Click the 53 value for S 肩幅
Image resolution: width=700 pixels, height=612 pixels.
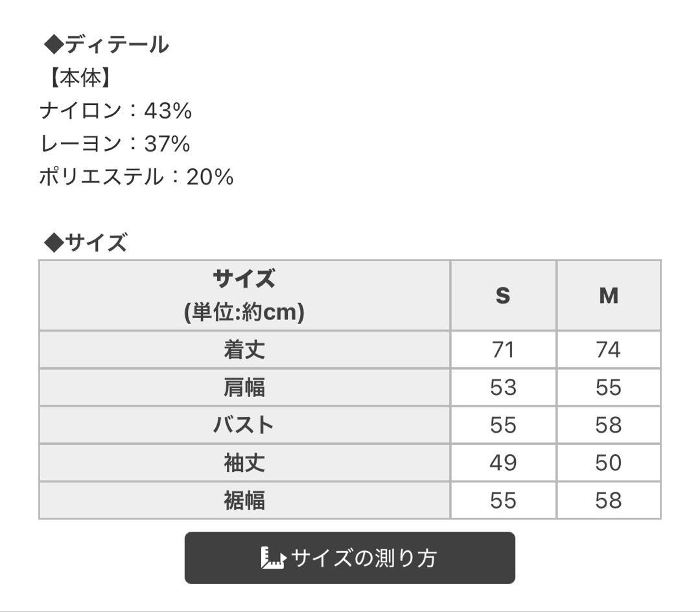pyautogui.click(x=503, y=387)
